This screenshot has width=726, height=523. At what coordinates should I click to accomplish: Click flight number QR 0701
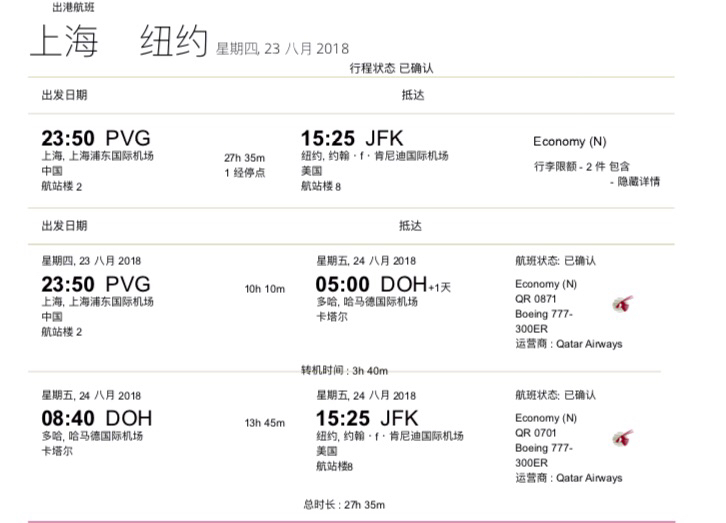536,433
